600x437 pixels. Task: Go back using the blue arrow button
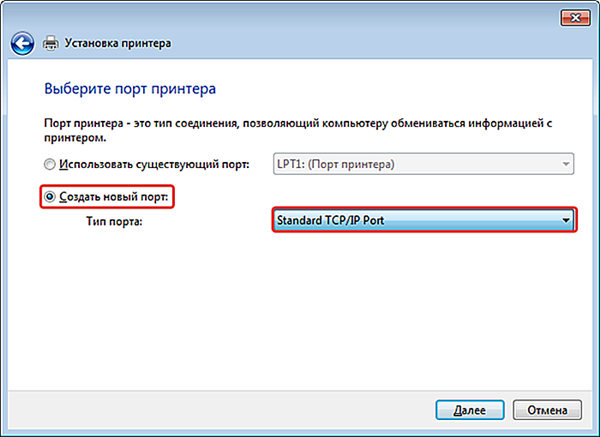[x=22, y=44]
